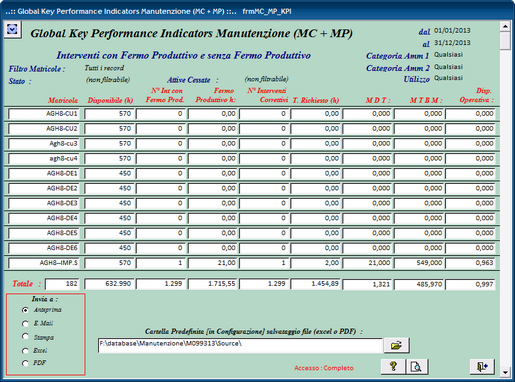This screenshot has width=515, height=382.
Task: Click the Matricola cell AGH8-DE6
Action: point(44,248)
